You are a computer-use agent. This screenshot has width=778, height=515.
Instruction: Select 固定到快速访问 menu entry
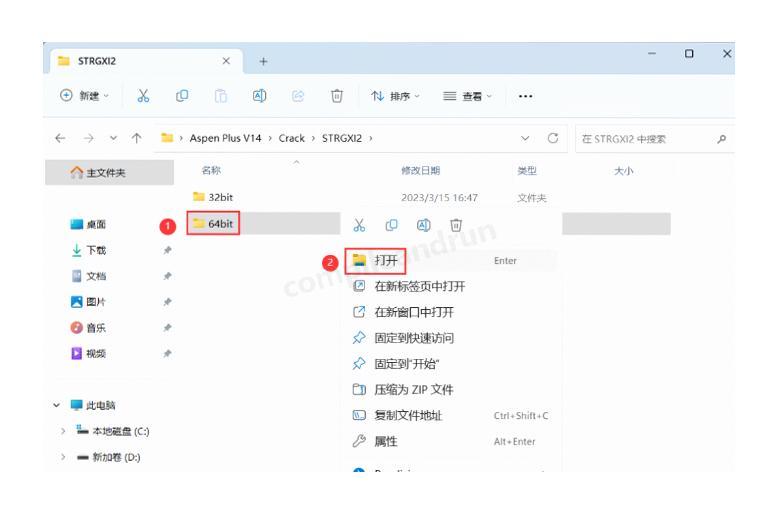click(x=452, y=338)
